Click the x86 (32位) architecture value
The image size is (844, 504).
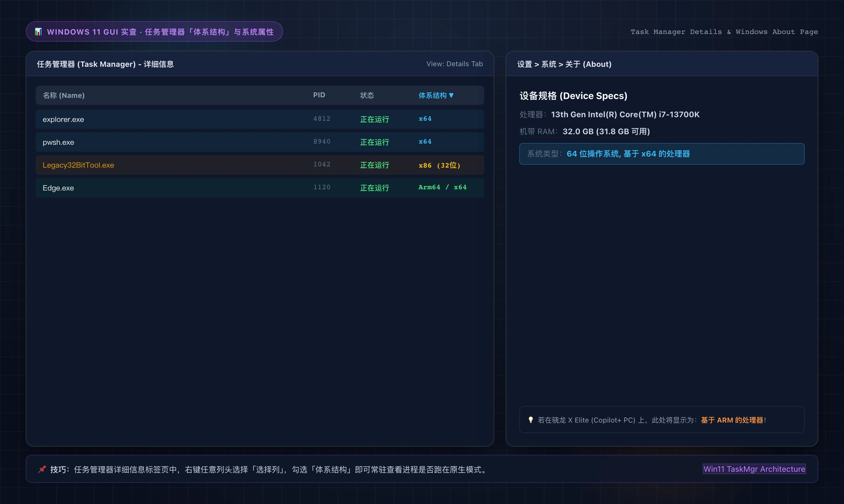(x=439, y=165)
